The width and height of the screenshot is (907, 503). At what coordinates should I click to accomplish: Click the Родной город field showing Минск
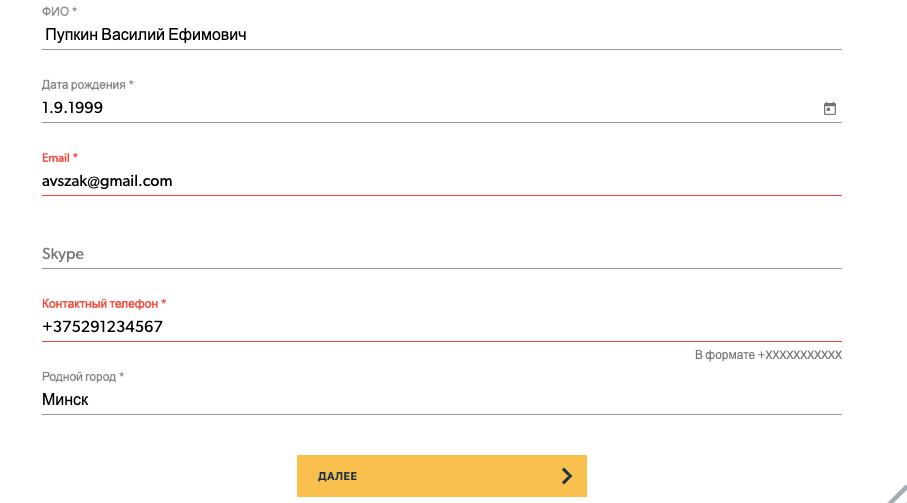tap(441, 400)
